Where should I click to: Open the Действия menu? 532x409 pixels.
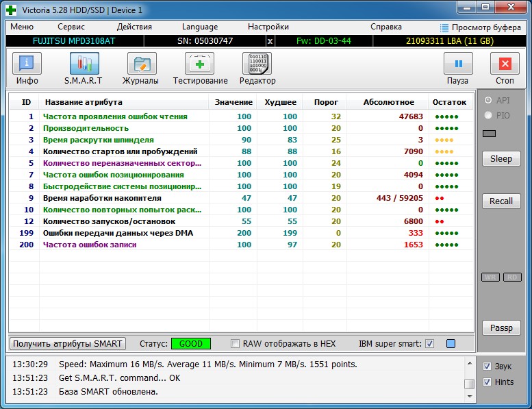134,27
